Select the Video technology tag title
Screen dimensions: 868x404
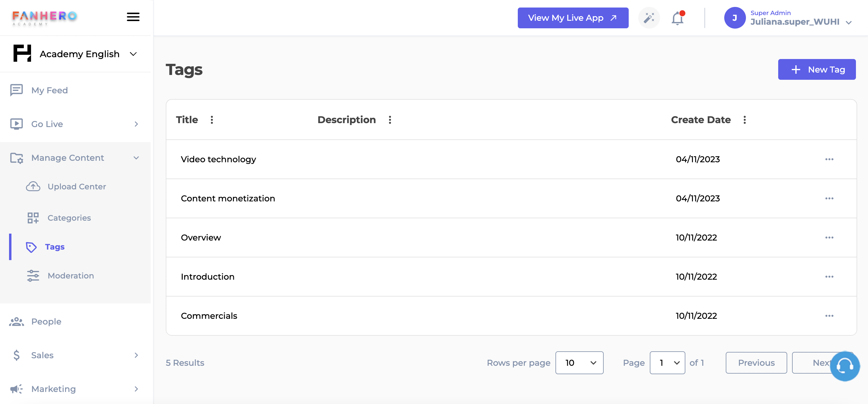click(x=218, y=159)
